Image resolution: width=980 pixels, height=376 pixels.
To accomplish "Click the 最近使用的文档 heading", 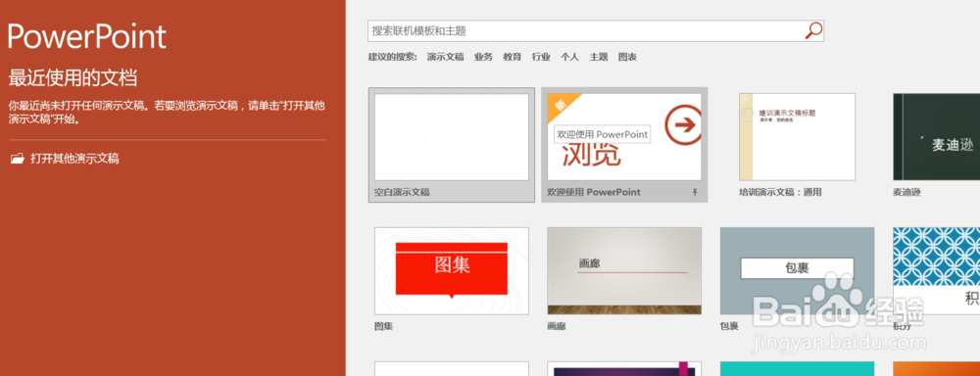I will (x=73, y=78).
